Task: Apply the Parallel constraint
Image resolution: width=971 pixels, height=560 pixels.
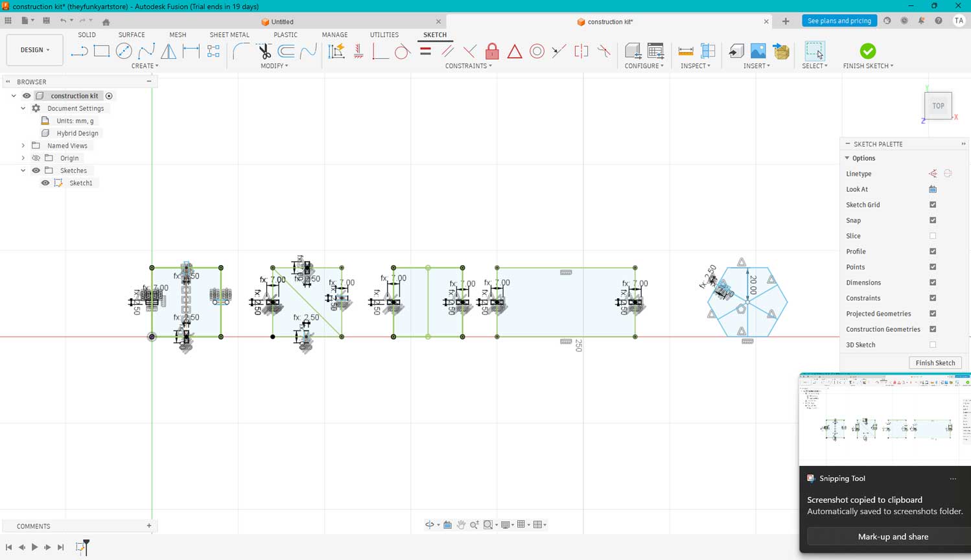Action: click(448, 51)
